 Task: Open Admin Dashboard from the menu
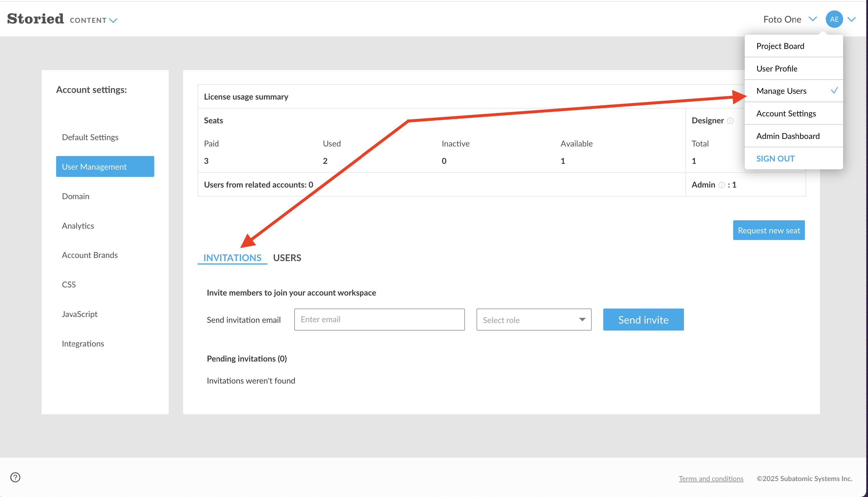click(x=788, y=136)
